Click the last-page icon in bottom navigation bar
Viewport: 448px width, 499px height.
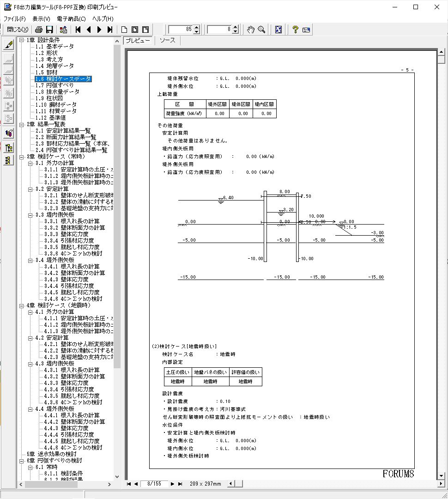[180, 484]
